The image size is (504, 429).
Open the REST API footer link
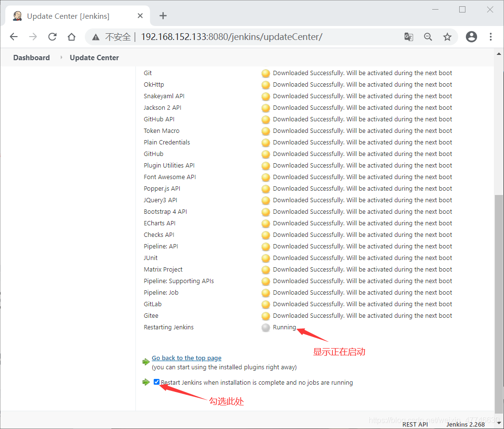coord(415,424)
